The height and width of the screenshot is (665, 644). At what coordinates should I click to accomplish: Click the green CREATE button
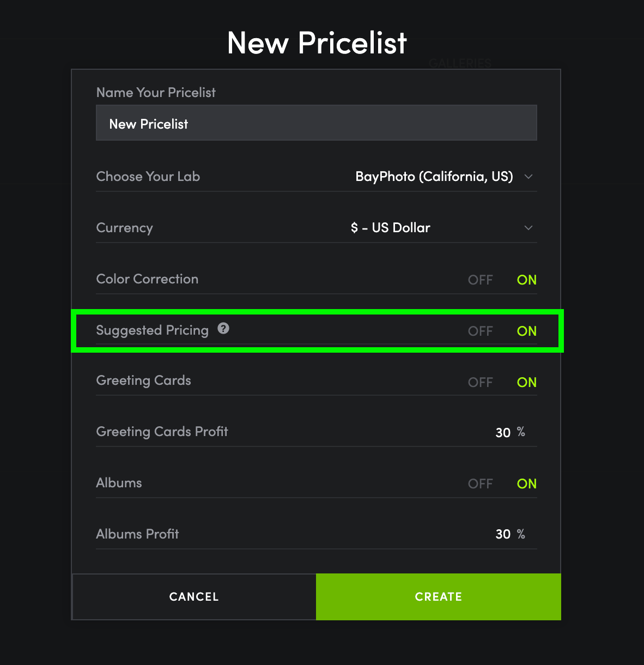pyautogui.click(x=438, y=596)
